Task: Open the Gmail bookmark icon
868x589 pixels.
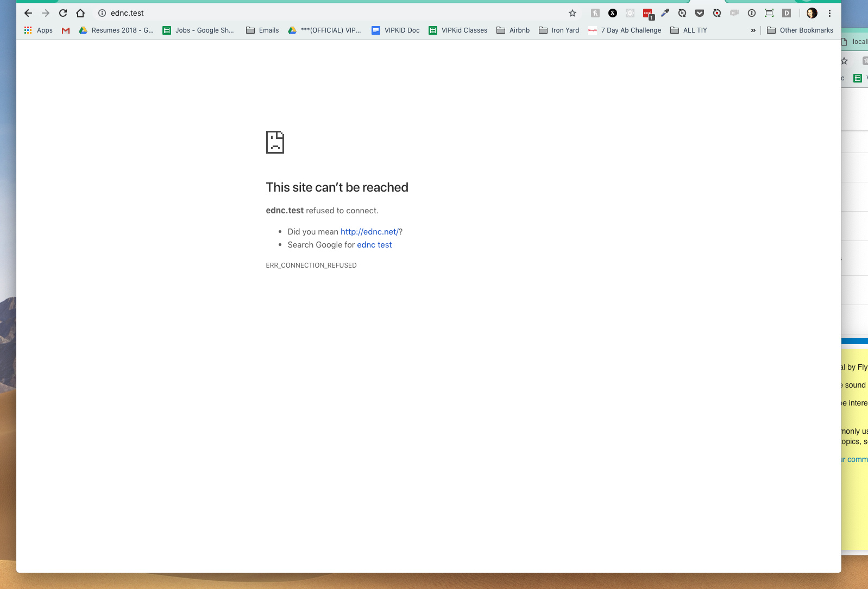Action: [66, 30]
